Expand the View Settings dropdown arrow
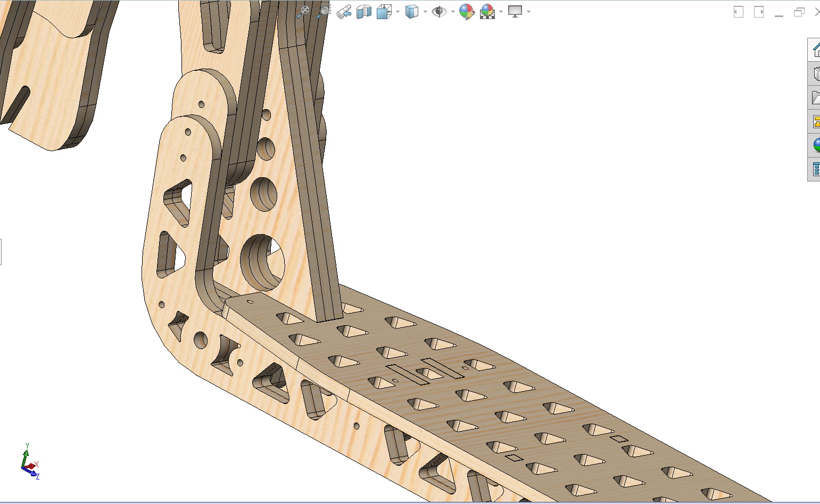 click(x=528, y=12)
